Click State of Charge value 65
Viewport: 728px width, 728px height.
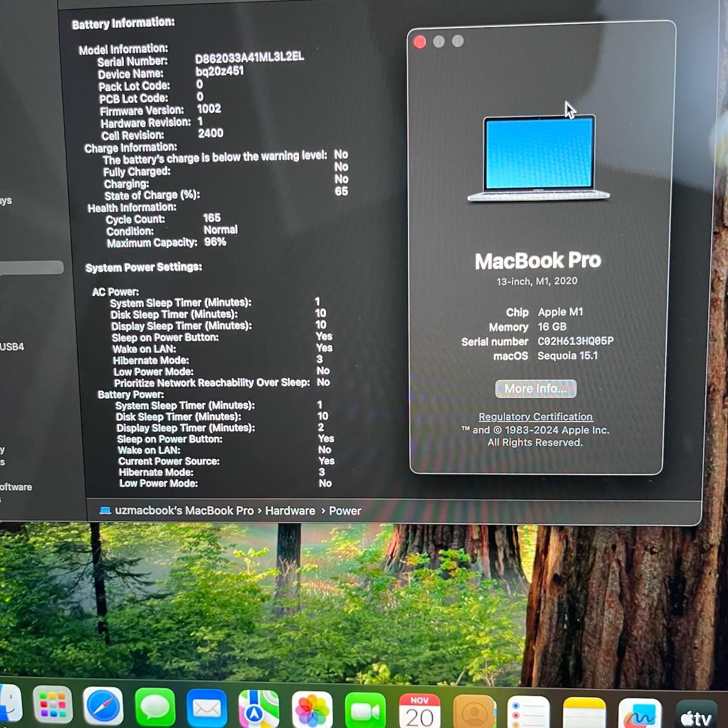tap(341, 192)
